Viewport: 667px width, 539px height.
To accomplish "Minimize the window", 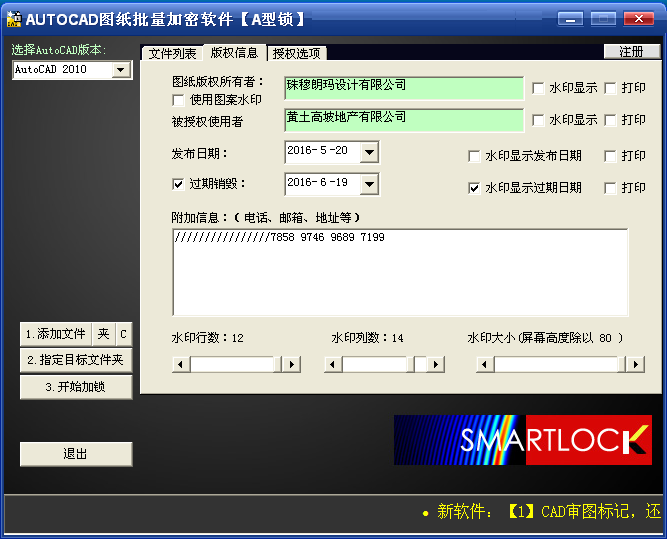I will [x=570, y=19].
